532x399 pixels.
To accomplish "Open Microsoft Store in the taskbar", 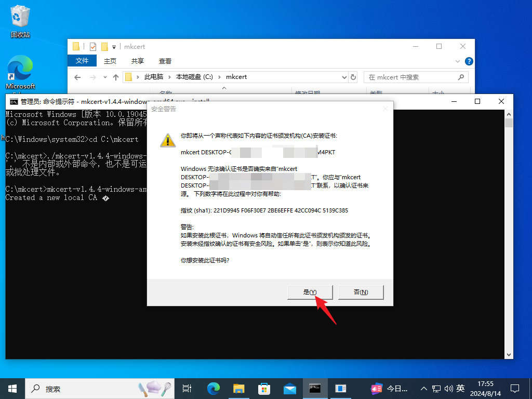I will [264, 388].
